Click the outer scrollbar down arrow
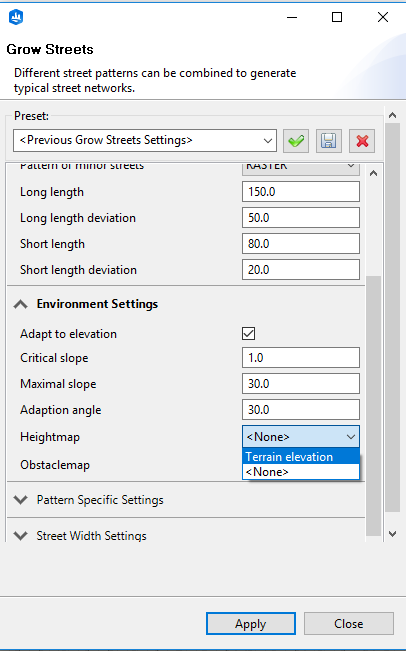Image resolution: width=406 pixels, height=651 pixels. (392, 534)
